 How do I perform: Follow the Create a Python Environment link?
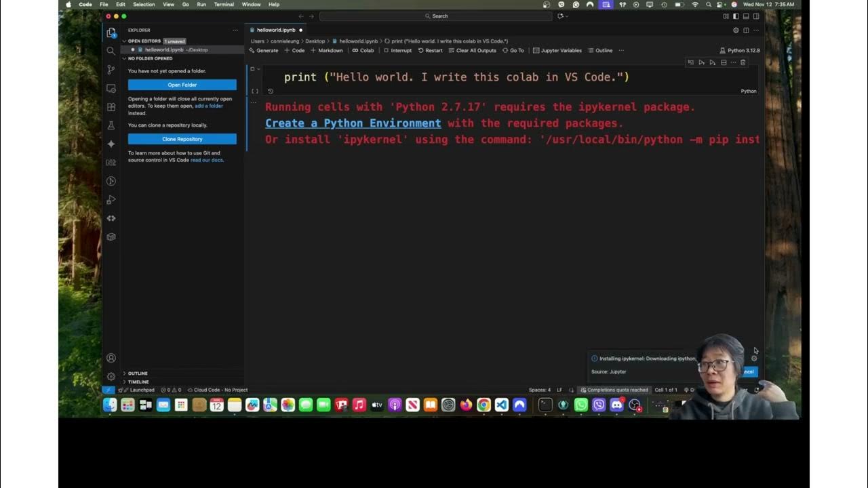coord(353,123)
